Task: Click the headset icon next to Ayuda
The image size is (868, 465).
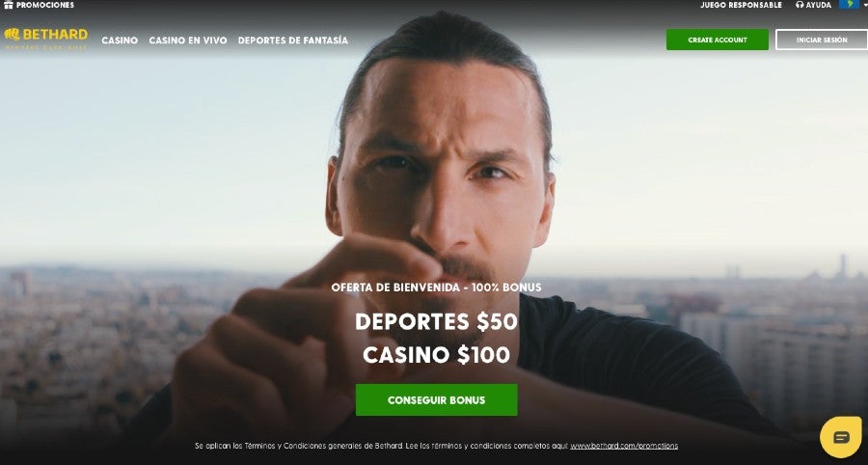Action: pos(800,5)
